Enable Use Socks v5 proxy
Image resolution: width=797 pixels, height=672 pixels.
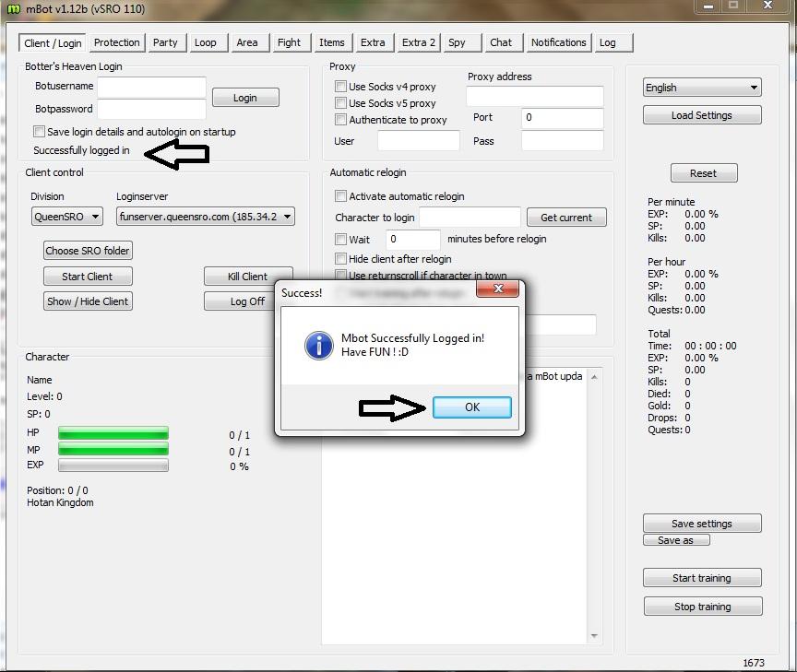click(340, 103)
